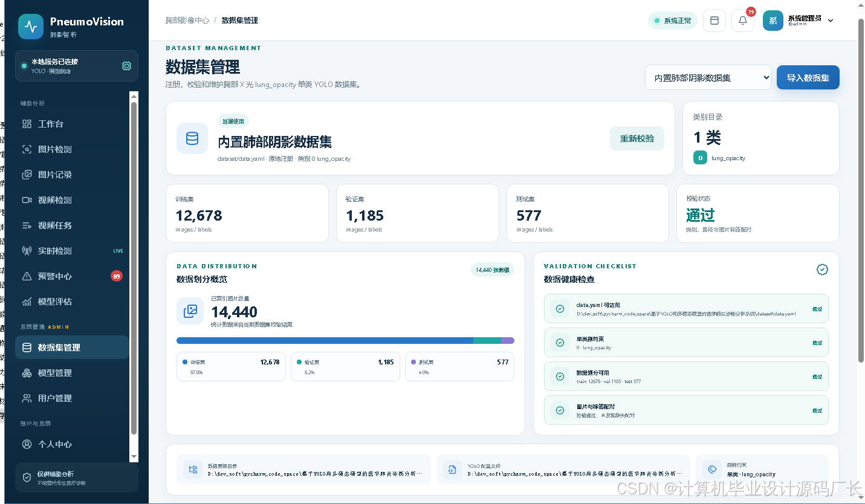The height and width of the screenshot is (504, 865).
Task: Click the check-circle icon in validation checklist header
Action: coord(822,270)
